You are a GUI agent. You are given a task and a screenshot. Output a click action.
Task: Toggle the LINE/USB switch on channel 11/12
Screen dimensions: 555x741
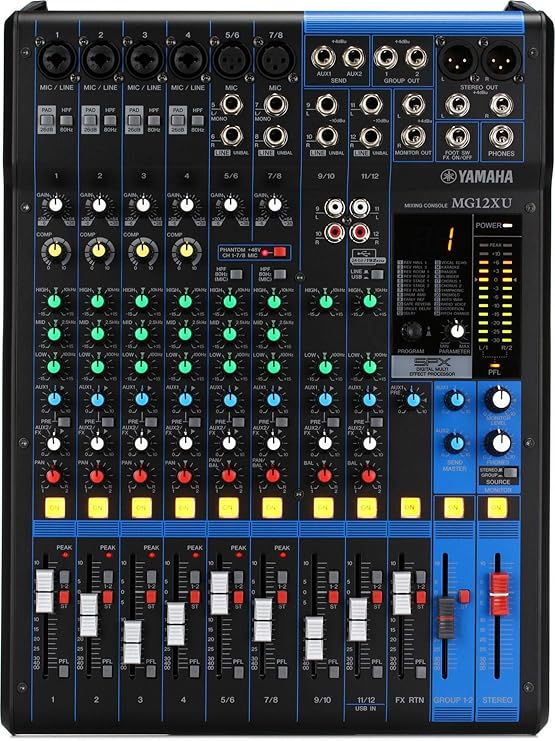point(377,274)
